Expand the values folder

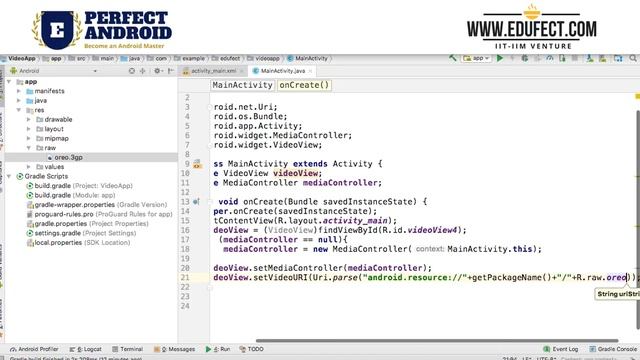pos(29,167)
